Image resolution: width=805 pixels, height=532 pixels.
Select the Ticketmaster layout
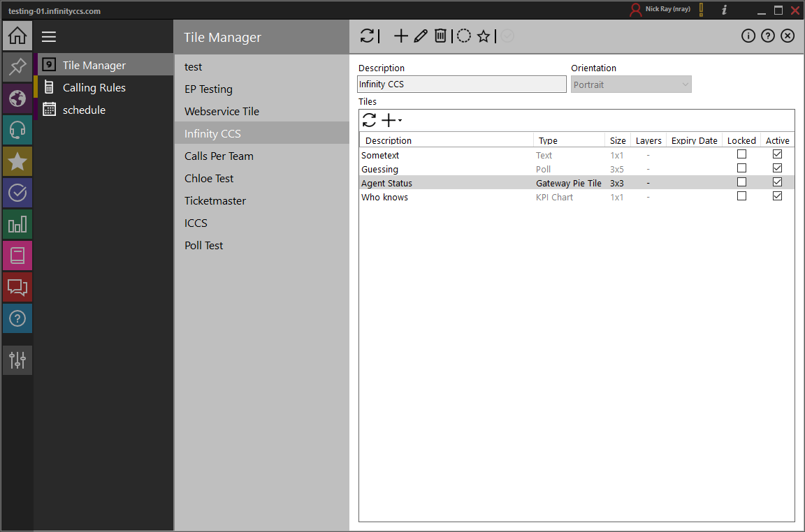pos(262,200)
